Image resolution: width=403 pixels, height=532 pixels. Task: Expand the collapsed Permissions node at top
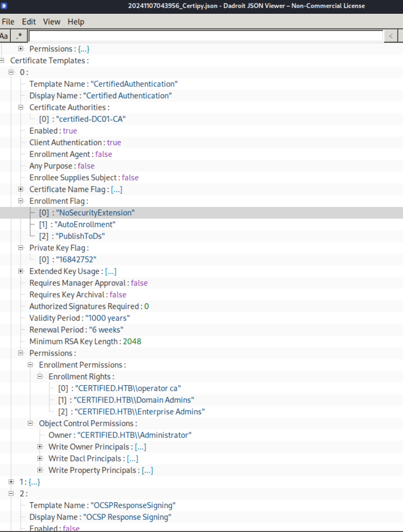[x=20, y=49]
